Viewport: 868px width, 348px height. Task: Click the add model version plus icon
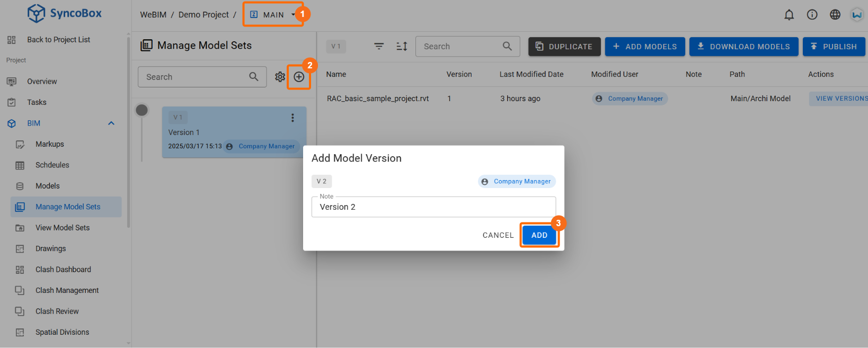coord(299,77)
